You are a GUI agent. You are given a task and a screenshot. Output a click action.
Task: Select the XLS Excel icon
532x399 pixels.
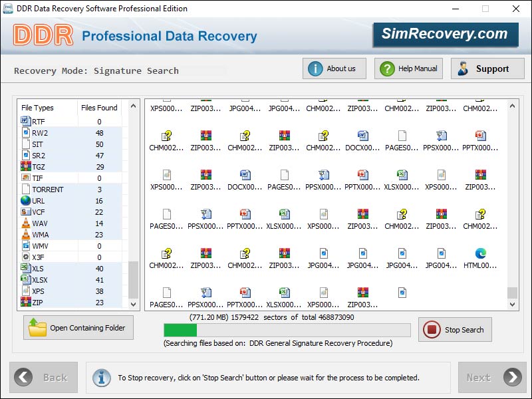[x=26, y=268]
